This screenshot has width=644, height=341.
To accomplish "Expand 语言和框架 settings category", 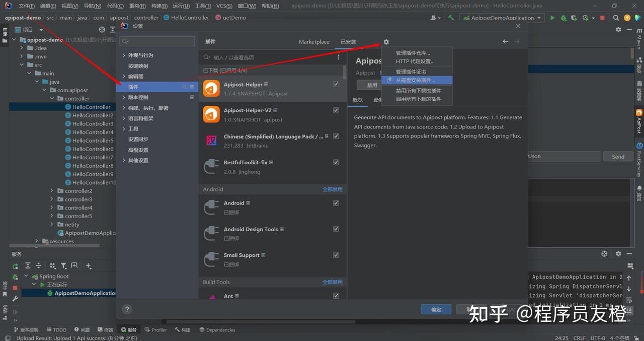I will 124,118.
